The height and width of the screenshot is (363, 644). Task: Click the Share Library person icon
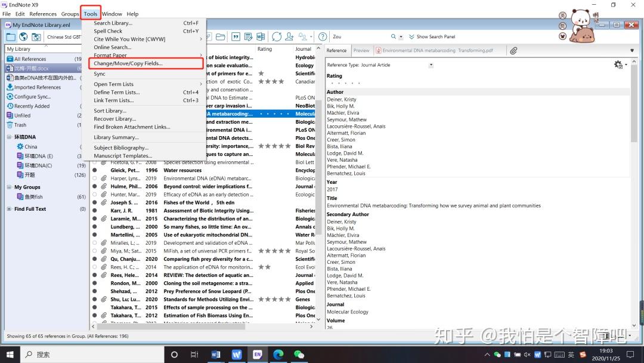(290, 37)
